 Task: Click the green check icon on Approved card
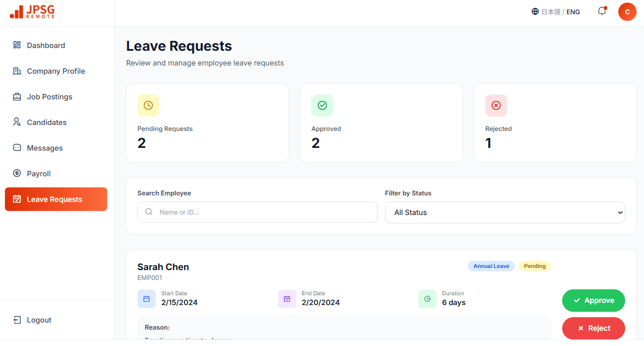(322, 105)
